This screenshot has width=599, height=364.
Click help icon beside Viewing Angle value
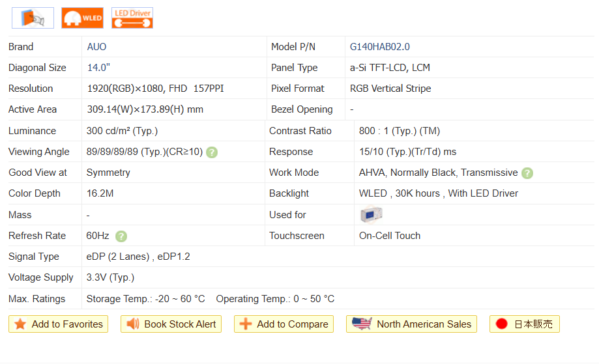point(212,152)
